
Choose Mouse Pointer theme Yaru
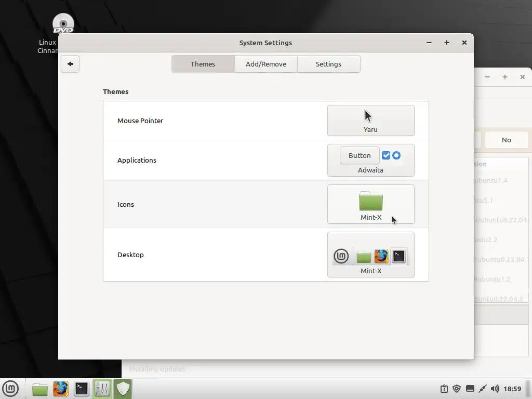point(371,121)
